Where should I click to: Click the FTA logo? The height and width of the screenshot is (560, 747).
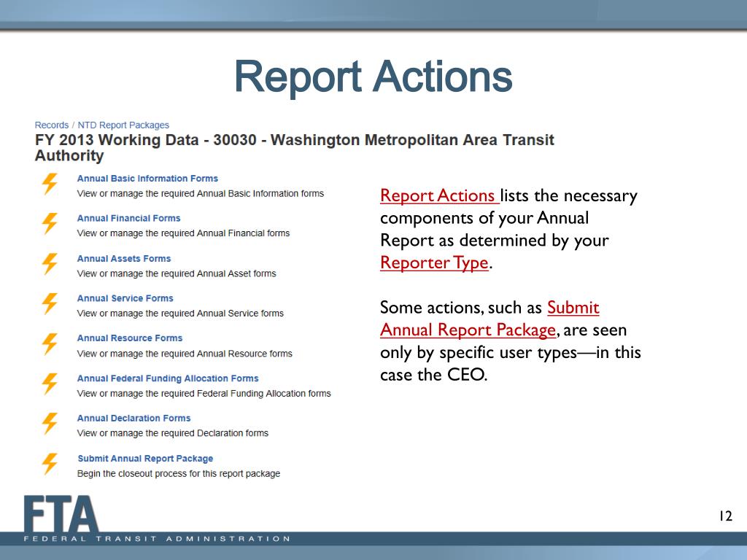point(61,514)
